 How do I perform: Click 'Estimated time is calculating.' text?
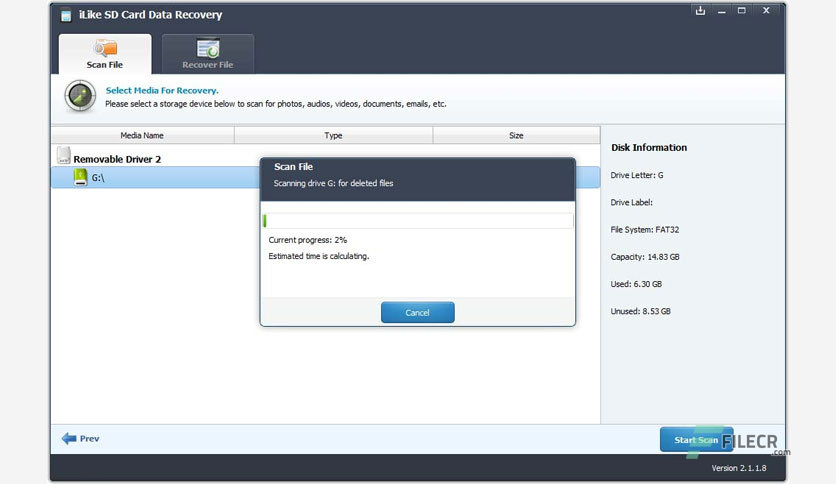click(x=319, y=256)
